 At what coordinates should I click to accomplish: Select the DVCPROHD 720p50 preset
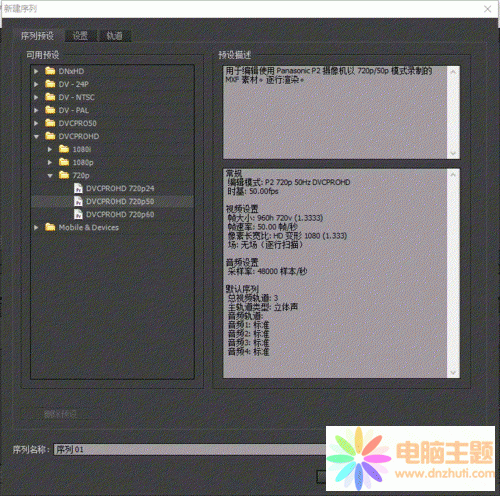coord(112,201)
